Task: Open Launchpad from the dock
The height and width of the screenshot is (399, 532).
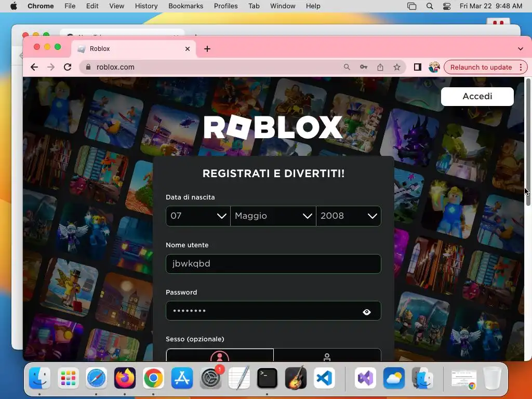Action: [x=68, y=378]
